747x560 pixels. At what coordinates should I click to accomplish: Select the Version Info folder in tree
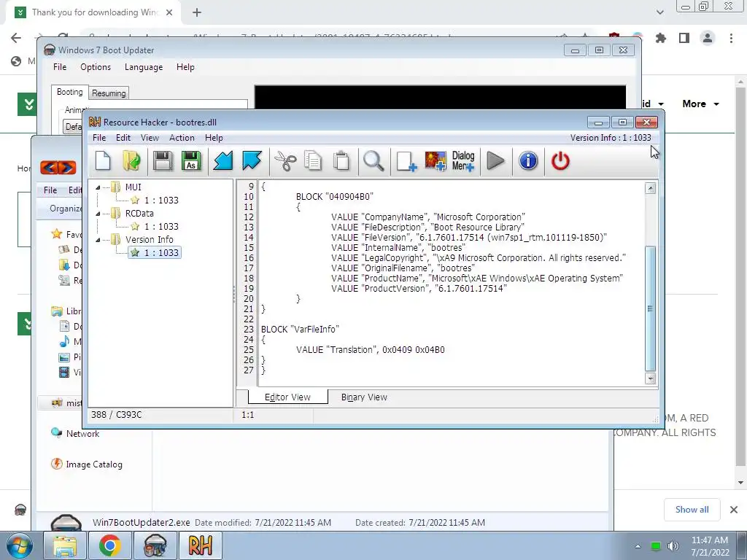click(142, 239)
